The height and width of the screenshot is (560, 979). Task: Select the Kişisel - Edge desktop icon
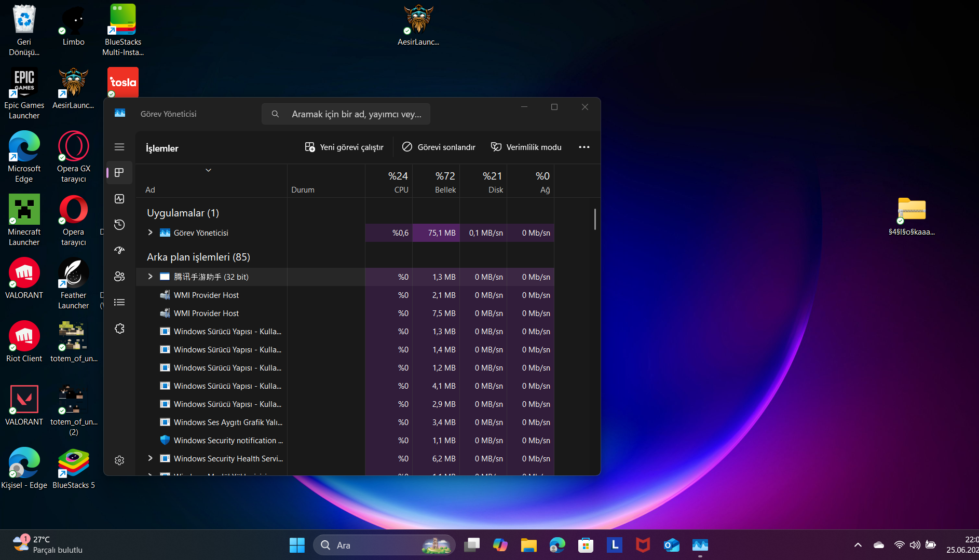tap(24, 468)
